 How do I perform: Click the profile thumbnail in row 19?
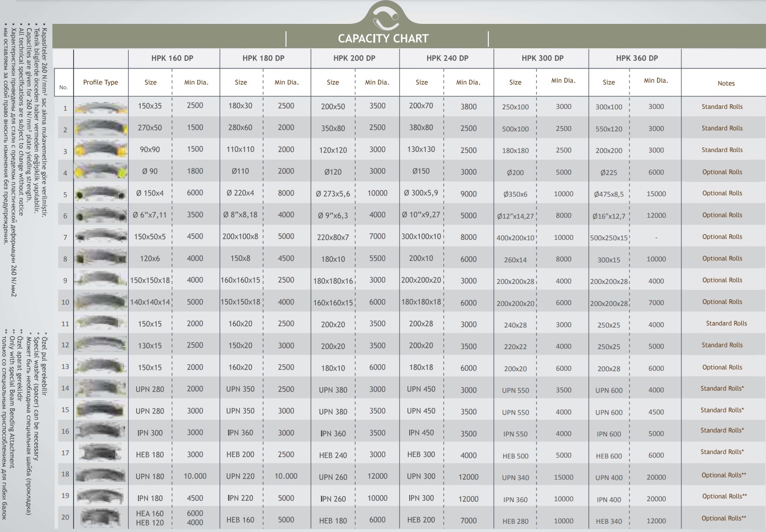click(101, 496)
